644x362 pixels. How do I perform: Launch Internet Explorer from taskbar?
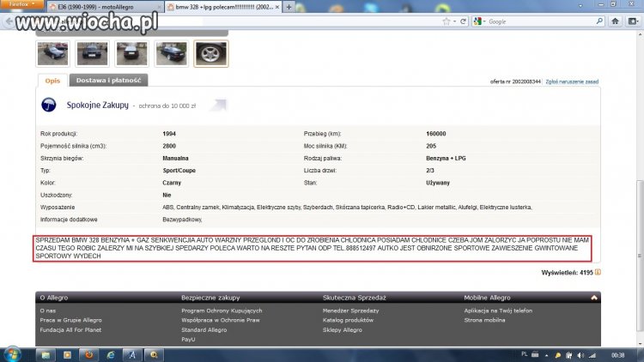[111, 354]
